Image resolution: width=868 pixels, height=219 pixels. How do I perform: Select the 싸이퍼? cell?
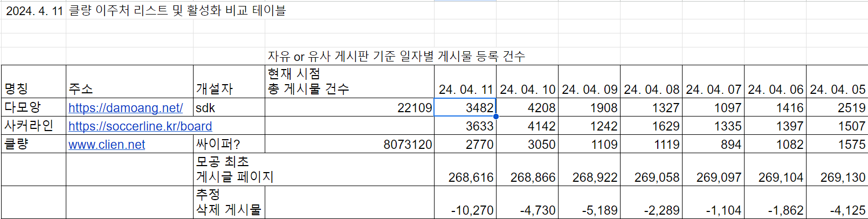coord(229,144)
